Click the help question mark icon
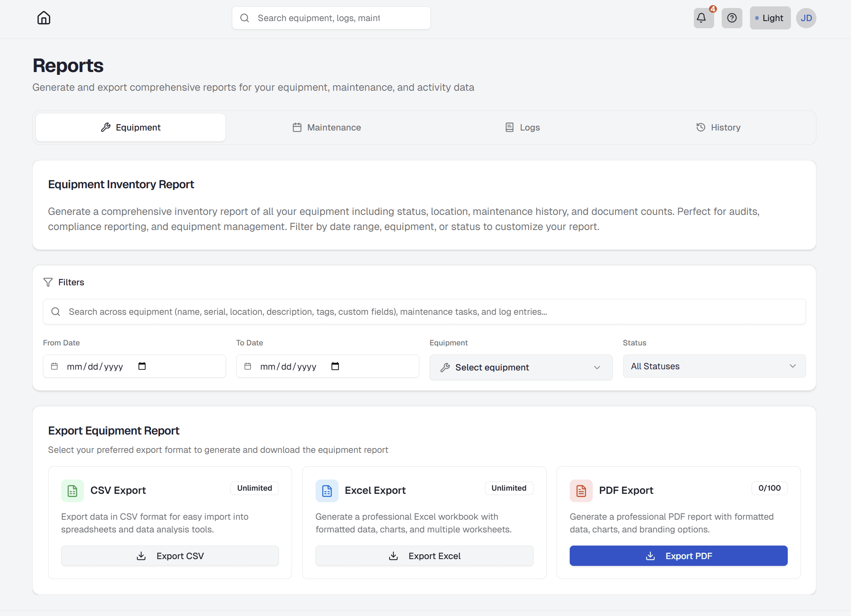Screen dimensions: 851x616 tap(732, 18)
